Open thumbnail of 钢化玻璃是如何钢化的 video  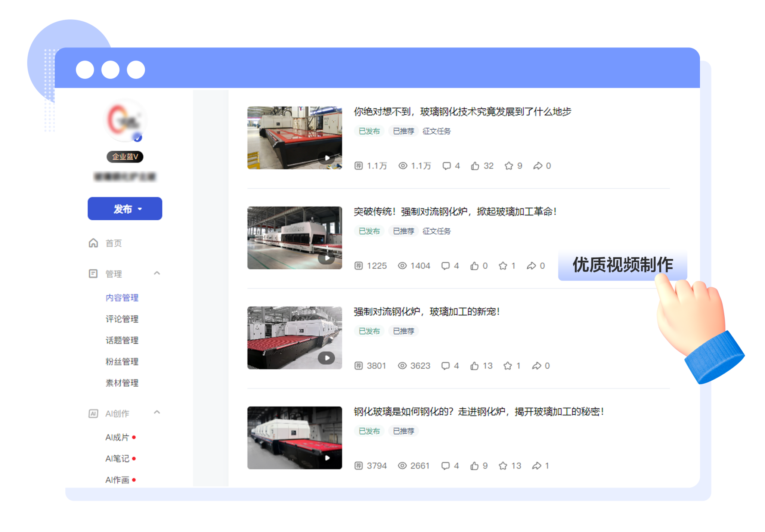[294, 438]
